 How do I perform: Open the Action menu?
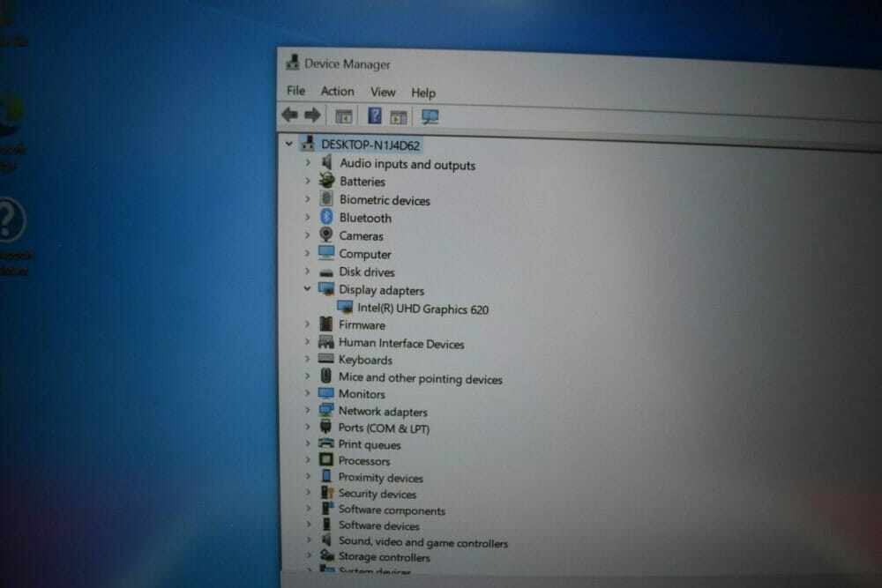point(338,91)
